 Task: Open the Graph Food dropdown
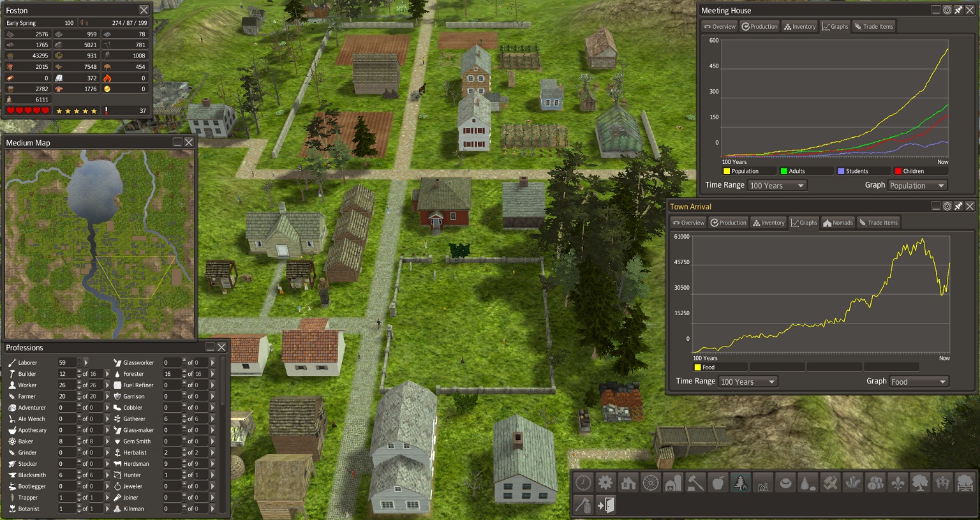point(919,382)
